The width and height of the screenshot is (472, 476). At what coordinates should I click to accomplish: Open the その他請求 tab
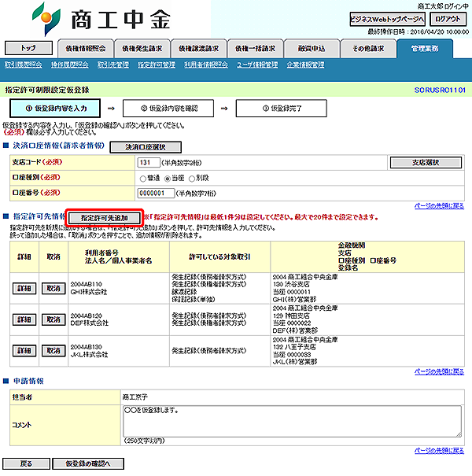coord(368,49)
